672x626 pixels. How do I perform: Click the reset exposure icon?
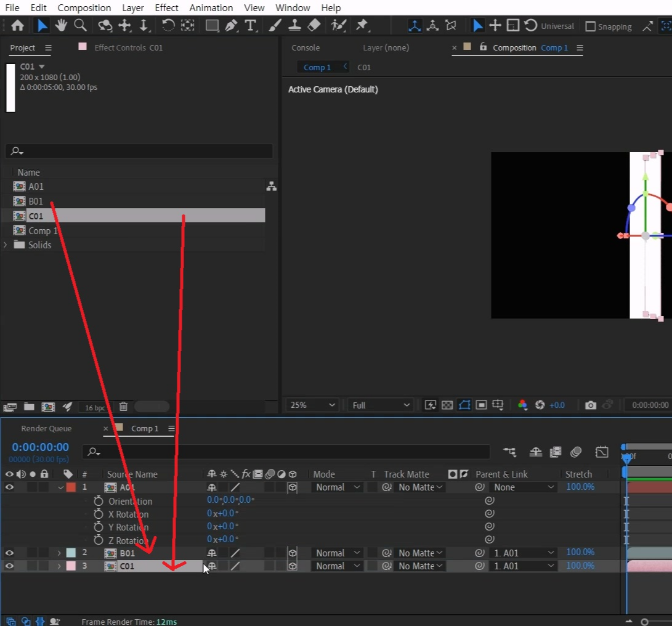coord(540,405)
